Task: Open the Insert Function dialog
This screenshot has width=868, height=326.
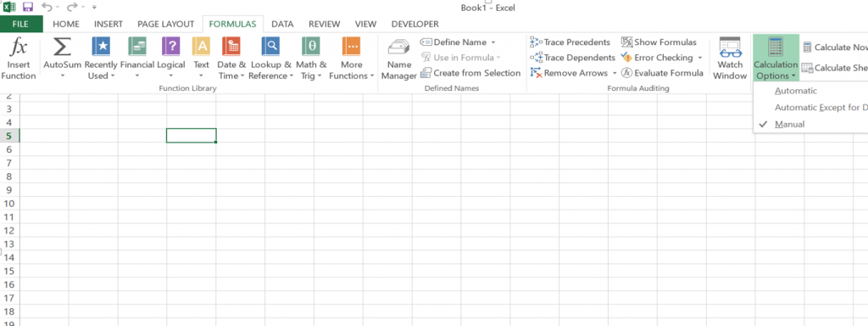Action: point(19,59)
